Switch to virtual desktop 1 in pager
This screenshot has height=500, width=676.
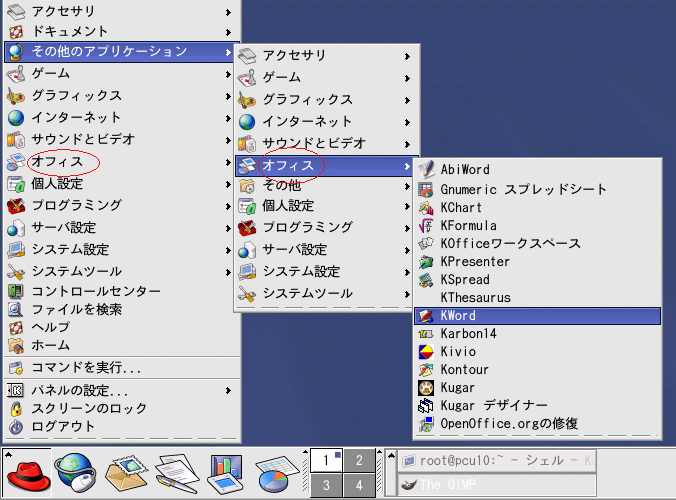326,460
